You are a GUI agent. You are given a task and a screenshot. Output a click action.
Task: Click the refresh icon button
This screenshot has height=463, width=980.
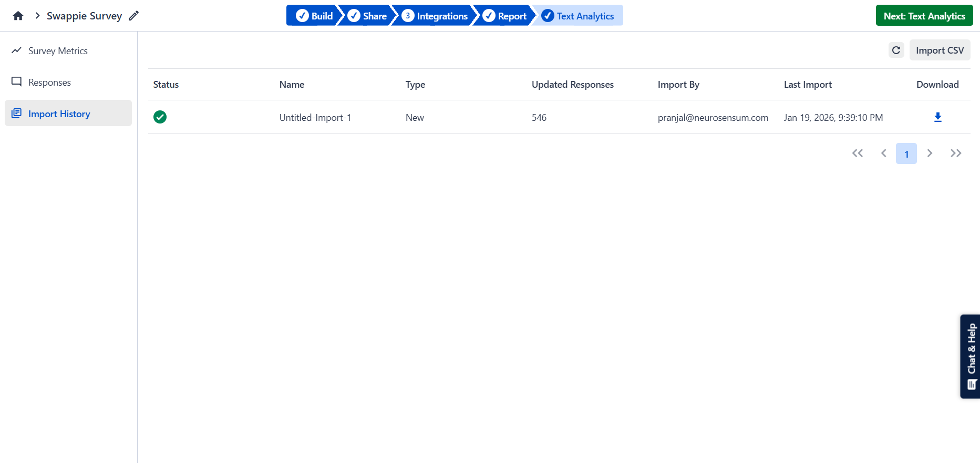tap(896, 50)
